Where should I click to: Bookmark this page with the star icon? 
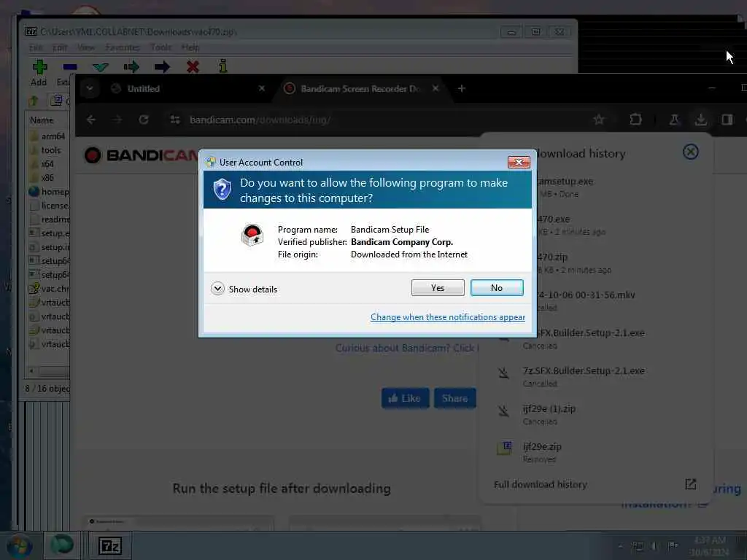599,120
